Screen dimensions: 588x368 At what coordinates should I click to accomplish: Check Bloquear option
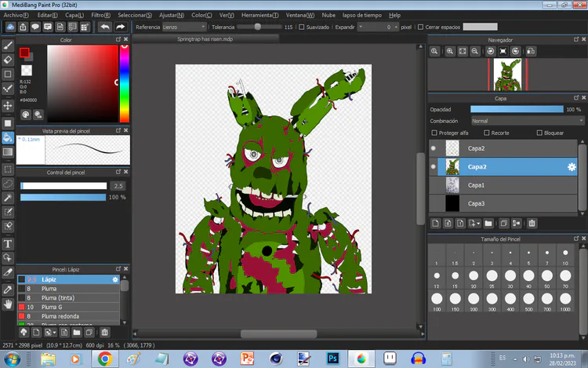coord(539,133)
